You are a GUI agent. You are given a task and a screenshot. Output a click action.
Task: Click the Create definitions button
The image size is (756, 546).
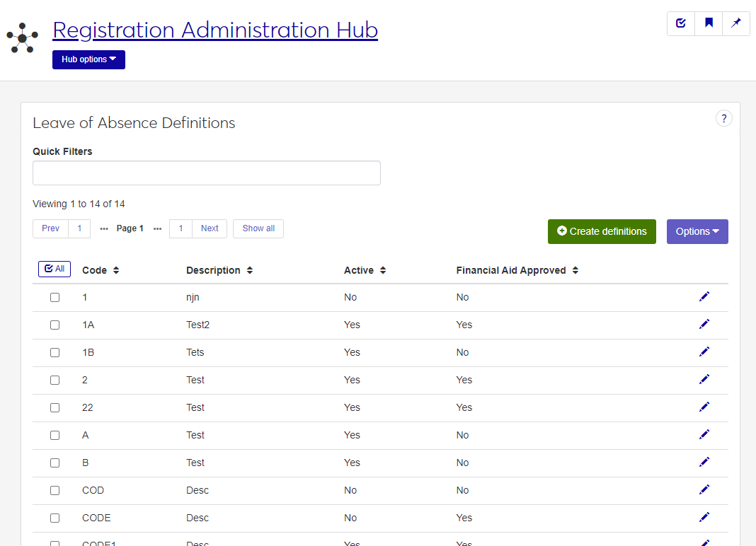(x=602, y=231)
